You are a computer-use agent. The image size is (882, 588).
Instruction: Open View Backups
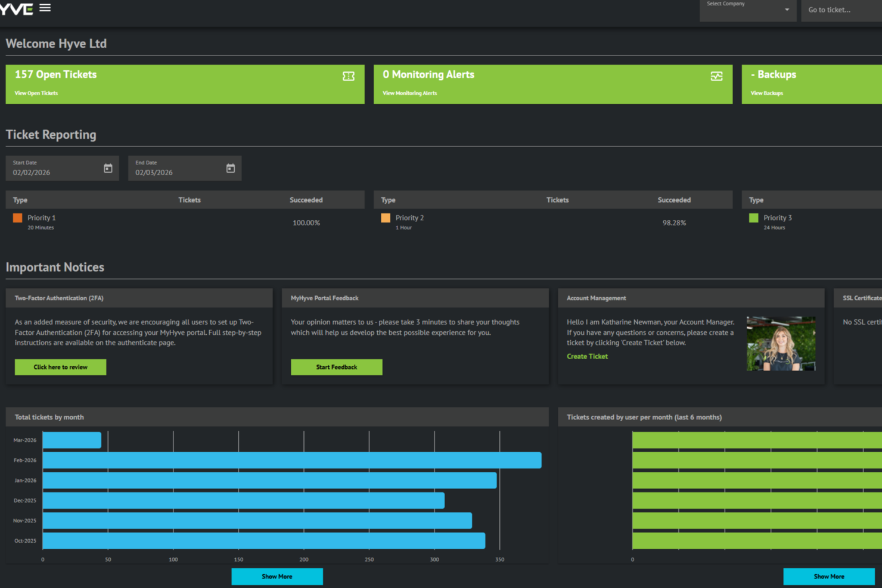tap(766, 93)
